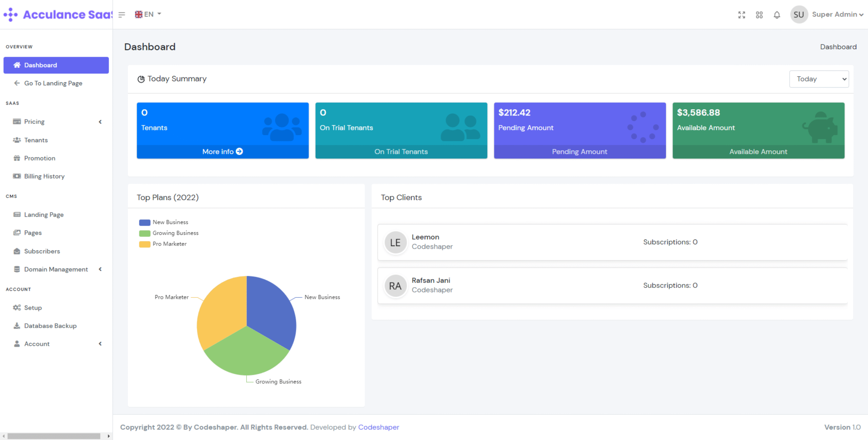Click More info on Tenants card
Image resolution: width=868 pixels, height=440 pixels.
tap(222, 151)
